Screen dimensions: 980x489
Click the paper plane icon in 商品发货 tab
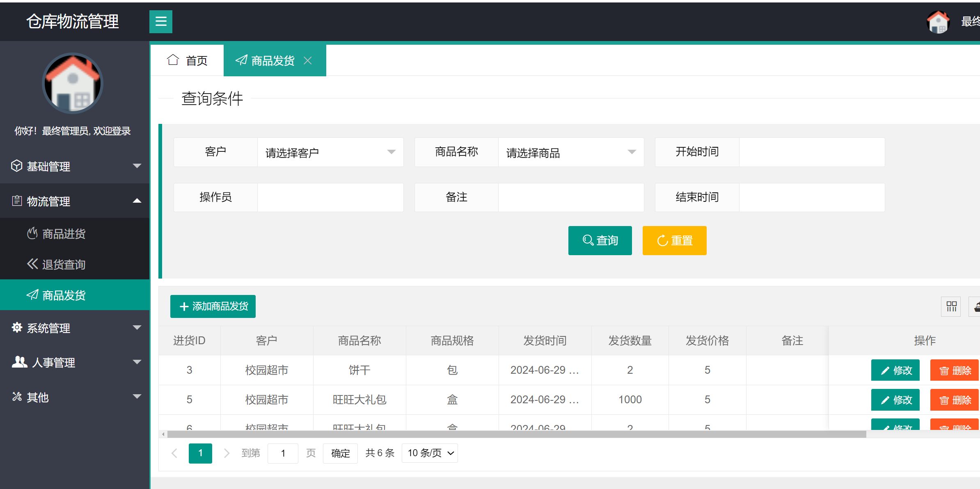pyautogui.click(x=241, y=60)
